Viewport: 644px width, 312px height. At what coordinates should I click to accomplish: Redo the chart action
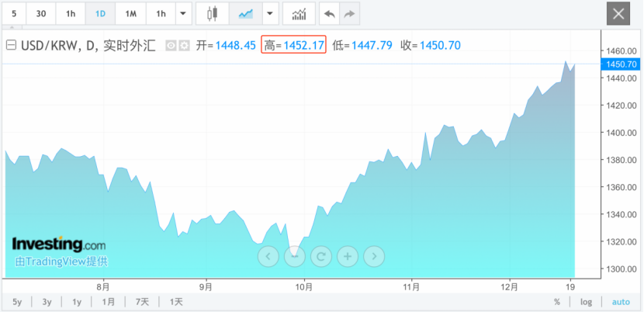point(350,14)
